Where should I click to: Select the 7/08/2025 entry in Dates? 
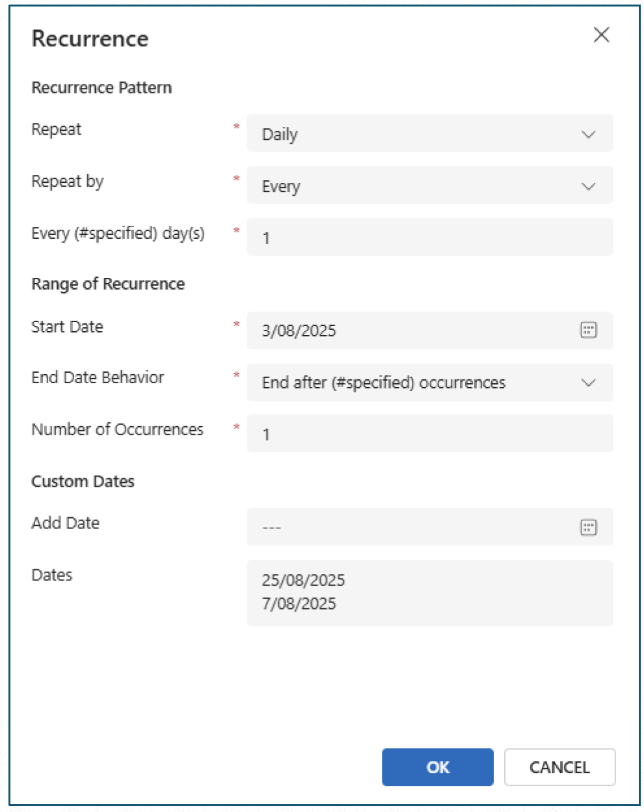tap(299, 604)
